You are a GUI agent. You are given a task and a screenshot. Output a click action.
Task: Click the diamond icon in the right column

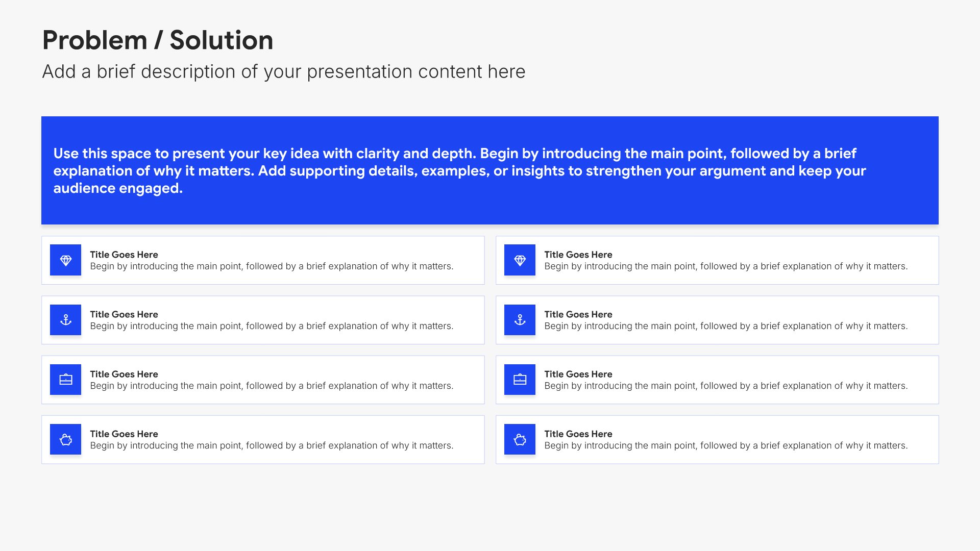520,260
